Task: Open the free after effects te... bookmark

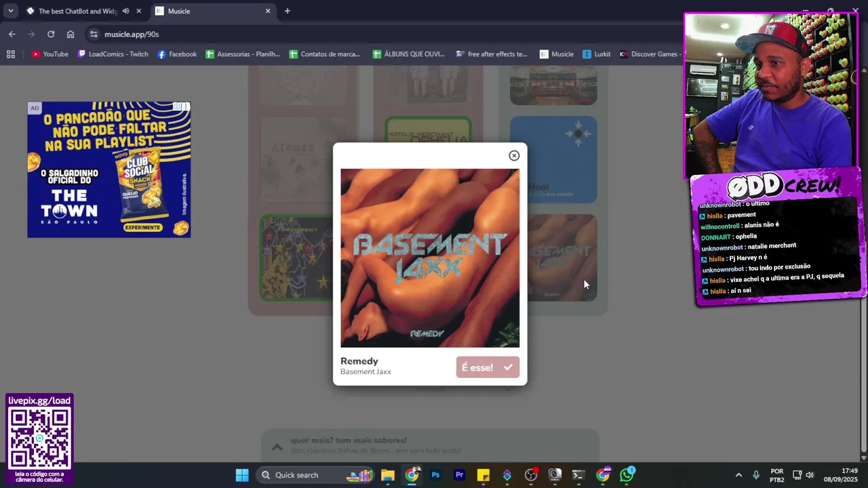Action: tap(492, 54)
